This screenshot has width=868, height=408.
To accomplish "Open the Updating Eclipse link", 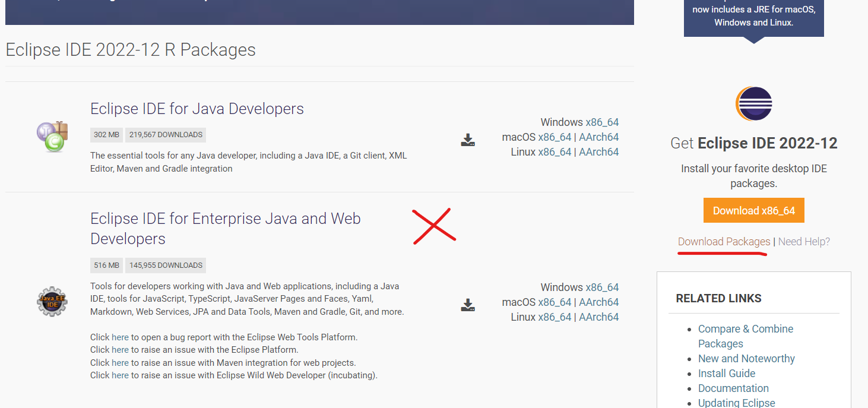I will 736,403.
